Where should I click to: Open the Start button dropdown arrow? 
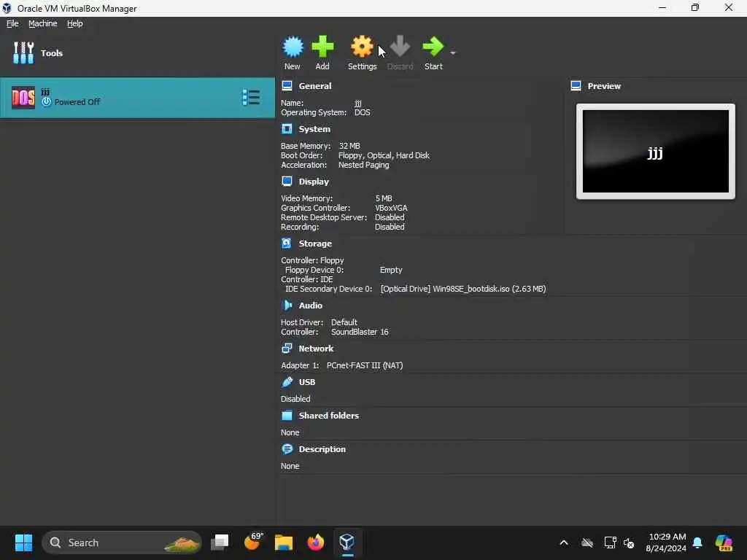coord(452,52)
